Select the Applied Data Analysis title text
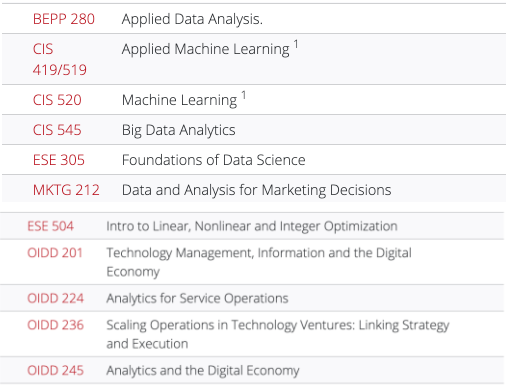506x388 pixels. [192, 19]
